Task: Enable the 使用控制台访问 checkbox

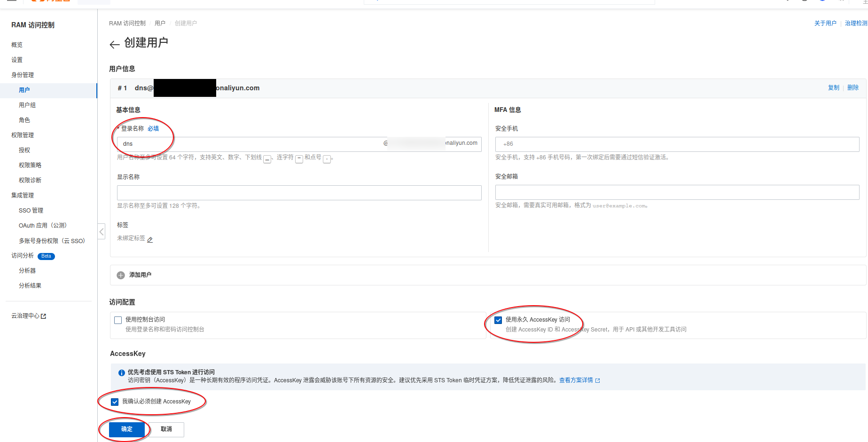Action: tap(118, 320)
